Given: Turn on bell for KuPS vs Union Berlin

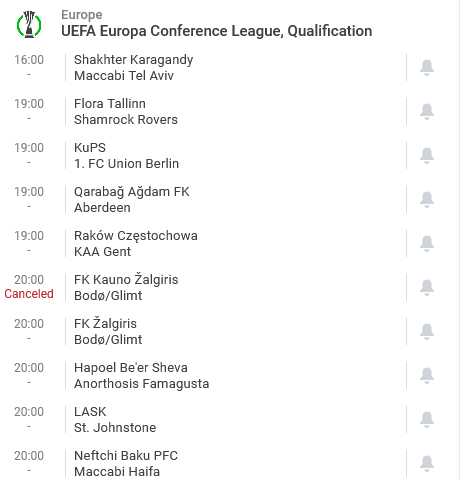Looking at the screenshot, I should 427,156.
